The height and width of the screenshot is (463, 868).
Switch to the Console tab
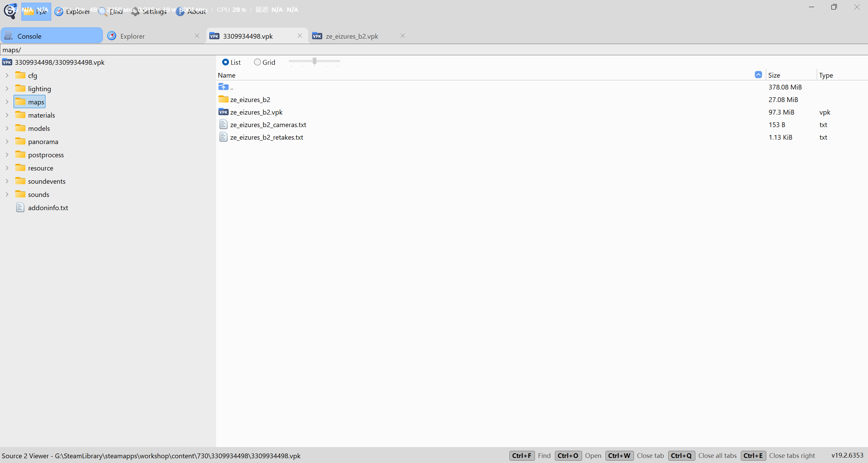click(52, 36)
